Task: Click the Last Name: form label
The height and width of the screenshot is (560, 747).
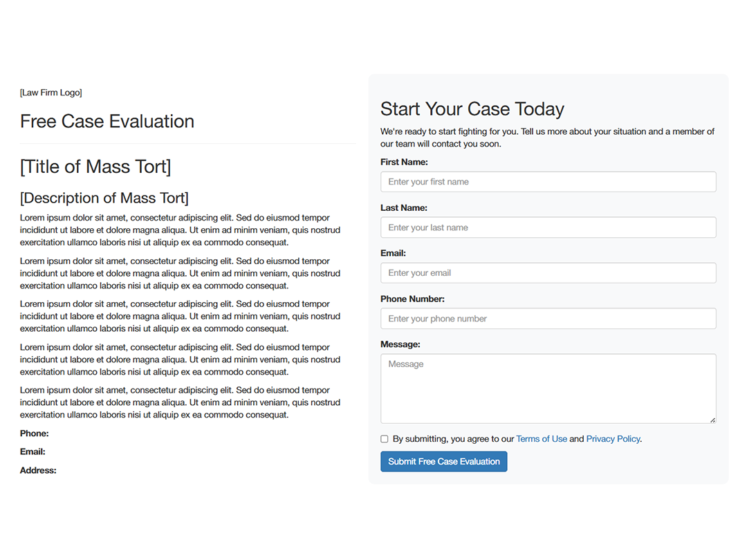Action: click(404, 208)
